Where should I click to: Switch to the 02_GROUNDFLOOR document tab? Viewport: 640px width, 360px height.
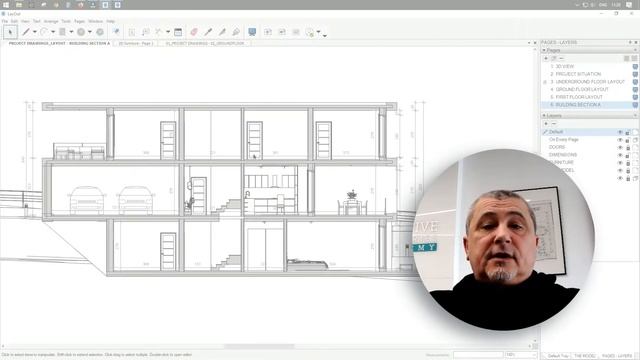click(x=204, y=43)
